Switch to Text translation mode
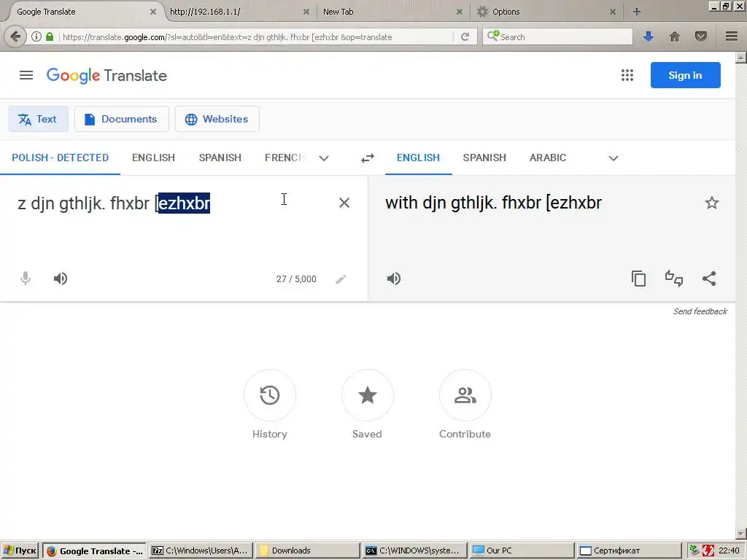This screenshot has width=747, height=560. coord(38,119)
